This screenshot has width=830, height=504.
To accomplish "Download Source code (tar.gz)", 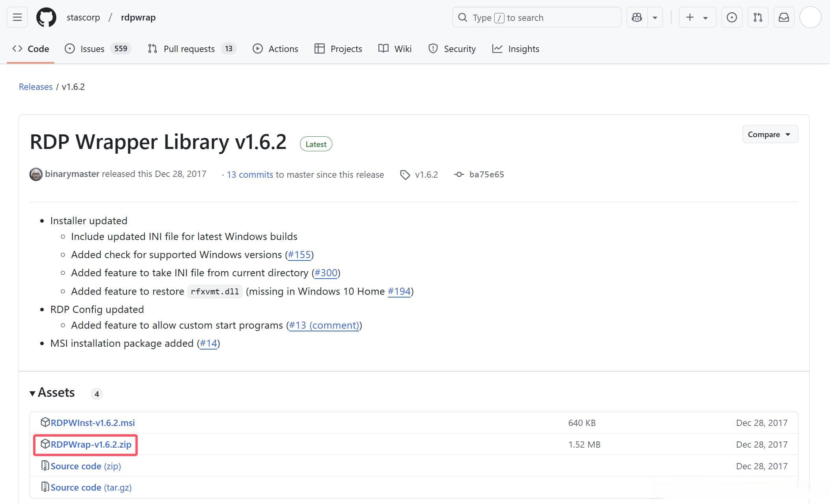I will click(x=91, y=487).
